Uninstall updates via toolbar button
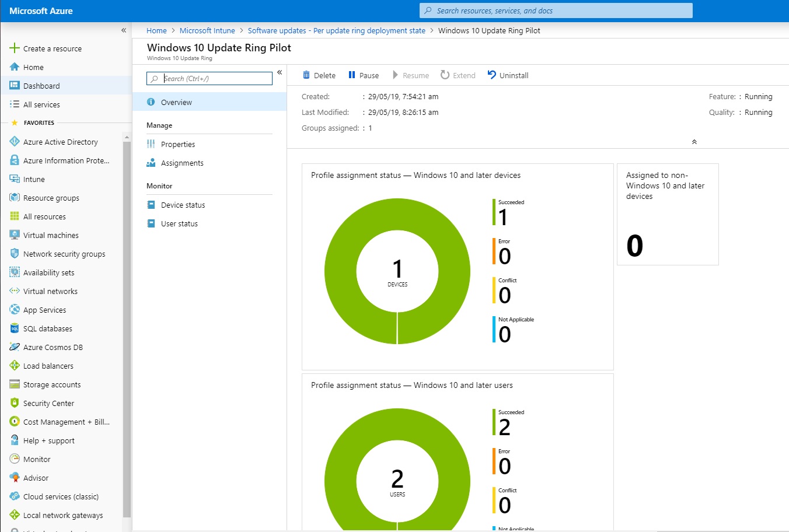This screenshot has width=789, height=532. click(x=508, y=75)
